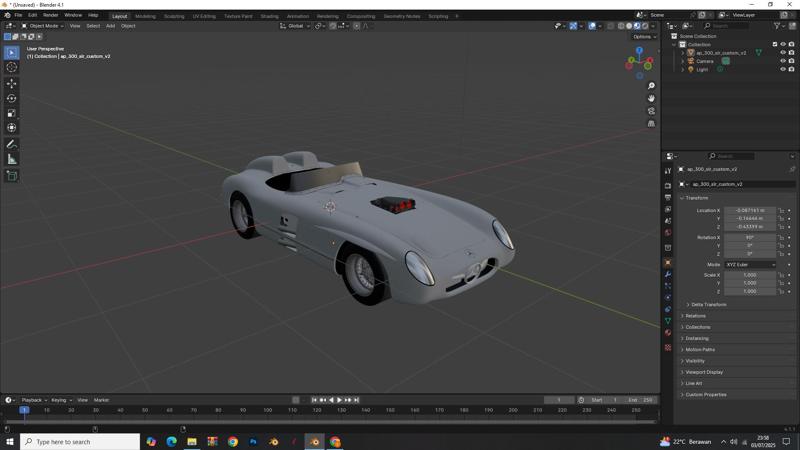
Task: Click the current frame marker at 1
Action: point(24,410)
